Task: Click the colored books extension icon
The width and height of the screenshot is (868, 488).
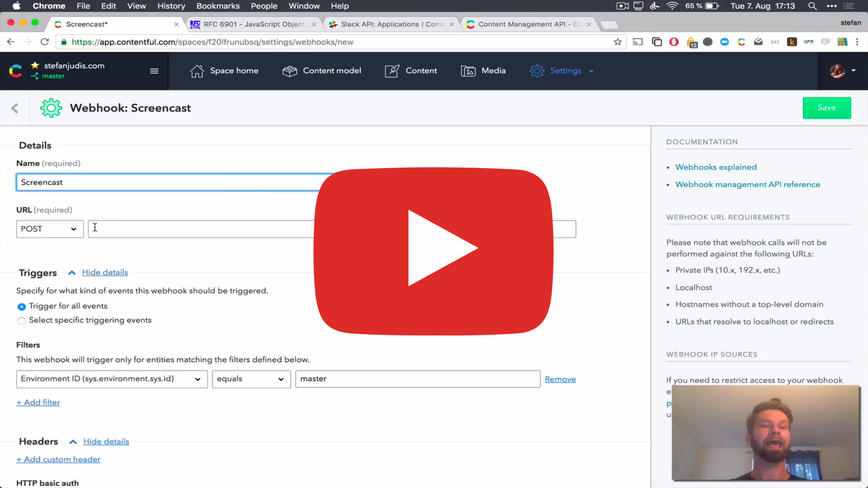Action: (842, 42)
